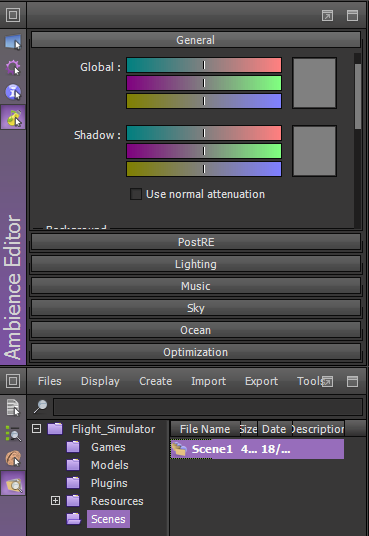The height and width of the screenshot is (536, 369).
Task: Open the Import menu
Action: [x=208, y=381]
